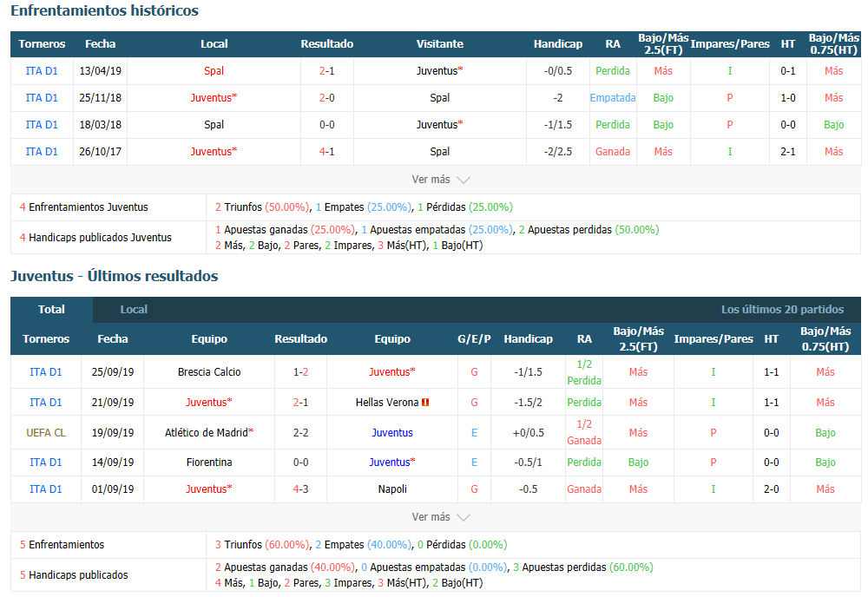
Task: Switch to the Local tab
Action: [134, 309]
